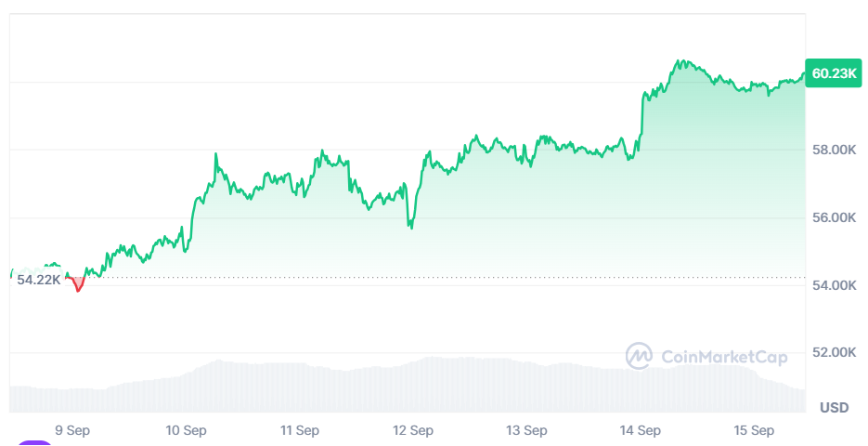Pick the 11 Sep date on the axis

coord(300,430)
